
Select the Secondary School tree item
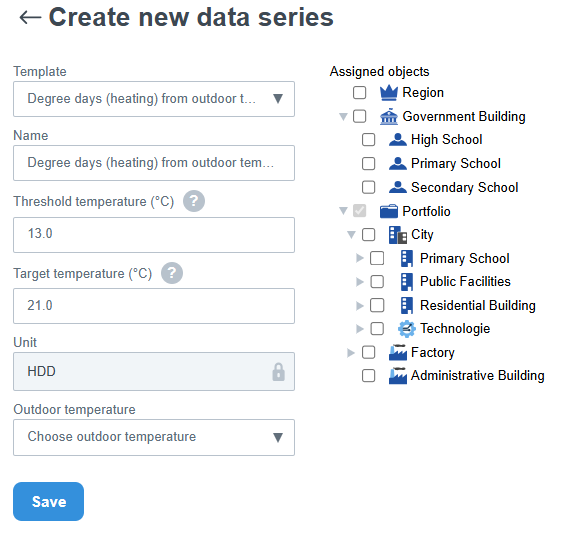click(x=464, y=187)
